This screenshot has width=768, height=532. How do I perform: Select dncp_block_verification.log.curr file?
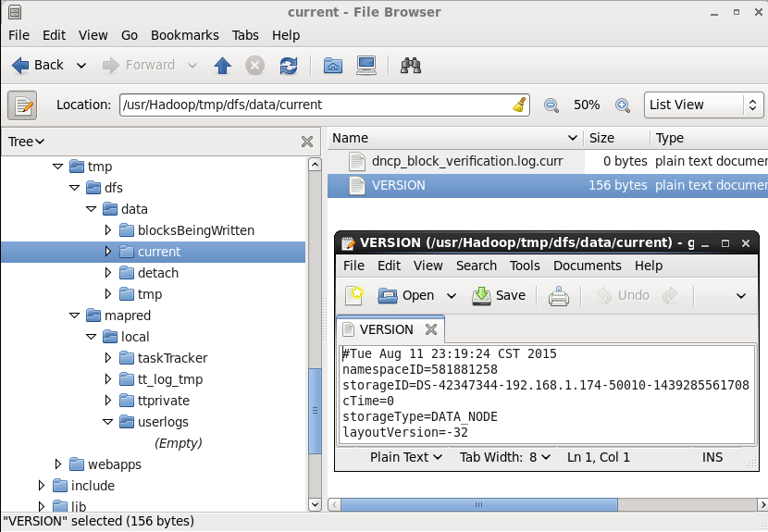coord(467,161)
